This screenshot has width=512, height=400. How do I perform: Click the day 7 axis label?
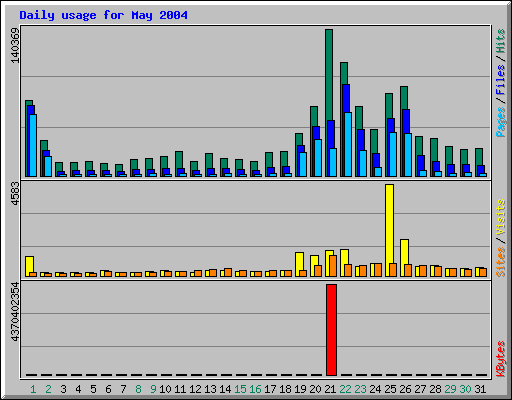[x=123, y=389]
